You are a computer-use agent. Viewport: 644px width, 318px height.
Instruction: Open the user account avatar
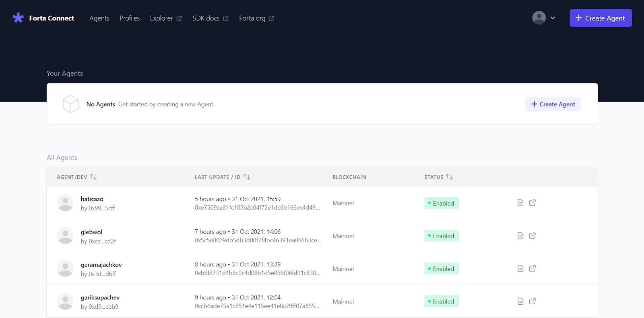539,18
